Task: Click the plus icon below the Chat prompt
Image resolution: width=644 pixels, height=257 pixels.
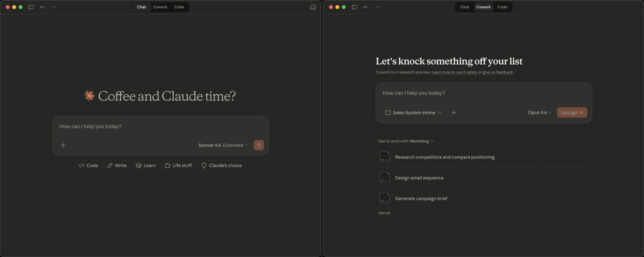Action: tap(63, 145)
